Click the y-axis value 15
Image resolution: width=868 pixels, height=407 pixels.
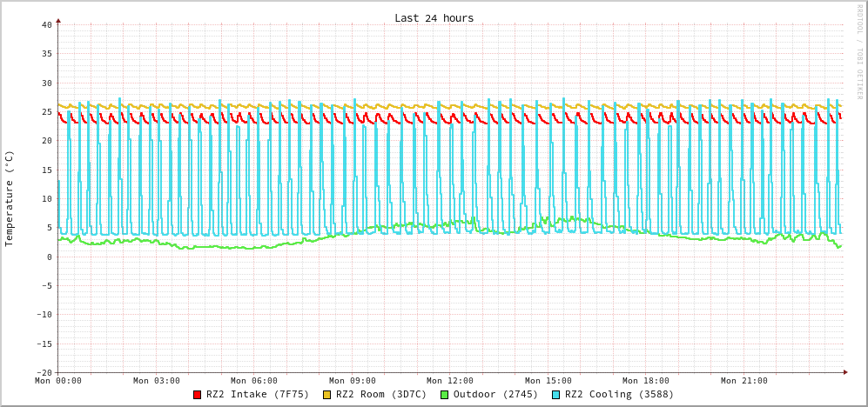click(46, 170)
